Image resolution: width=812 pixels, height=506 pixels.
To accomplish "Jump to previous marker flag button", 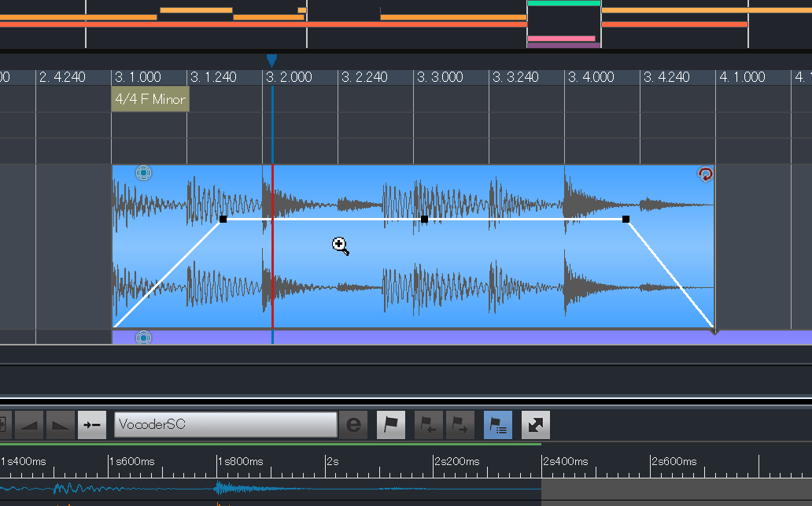I will (x=429, y=425).
